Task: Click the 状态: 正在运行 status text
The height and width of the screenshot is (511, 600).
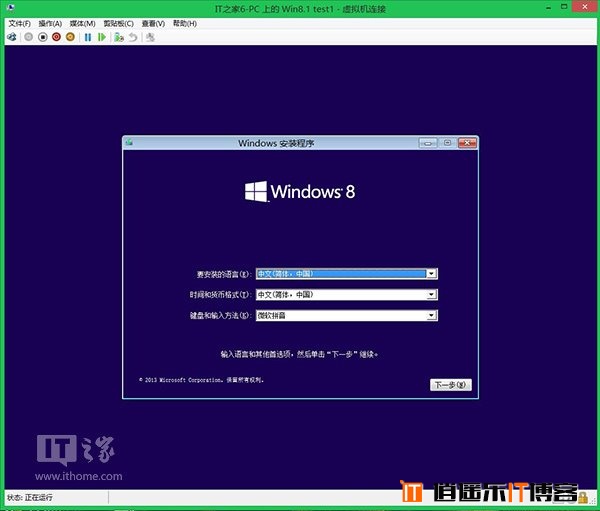Action: pyautogui.click(x=30, y=498)
